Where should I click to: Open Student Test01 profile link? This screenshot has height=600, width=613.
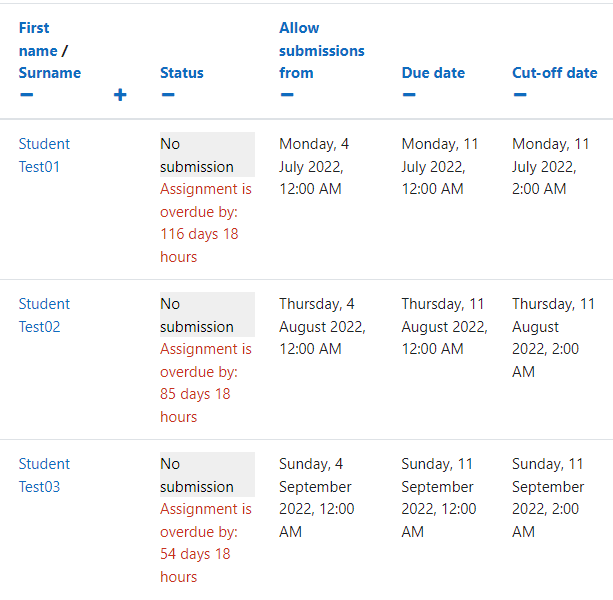tap(44, 155)
